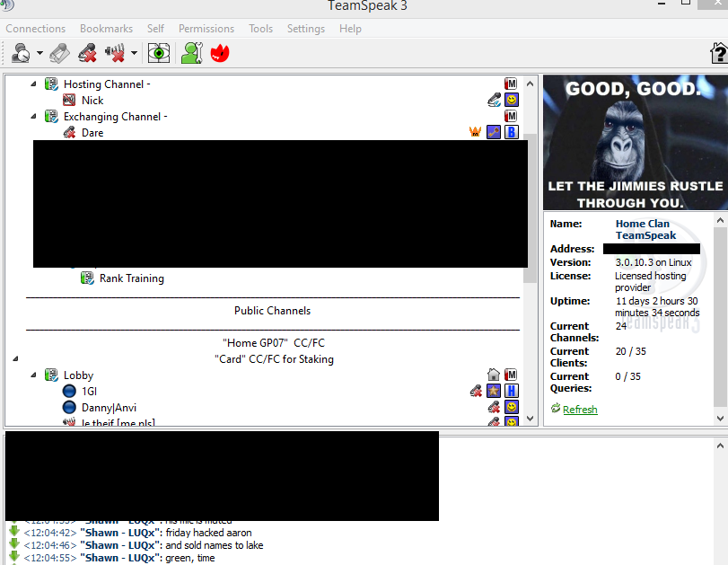The height and width of the screenshot is (565, 728).
Task: Open the Help menu
Action: tap(350, 29)
